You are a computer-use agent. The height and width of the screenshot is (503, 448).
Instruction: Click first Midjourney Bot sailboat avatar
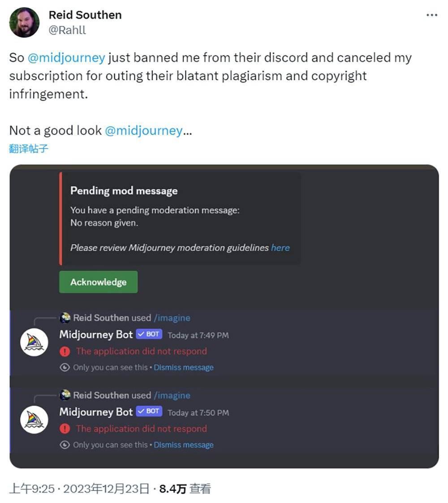pos(34,343)
